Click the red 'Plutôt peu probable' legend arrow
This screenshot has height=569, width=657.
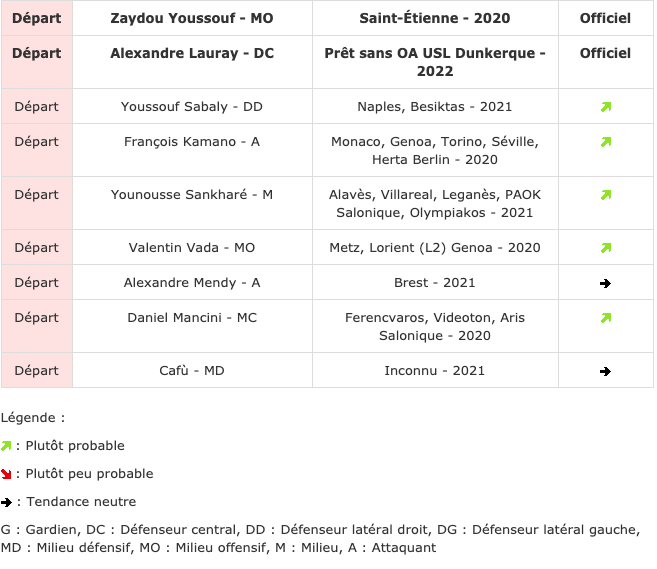(x=6, y=474)
